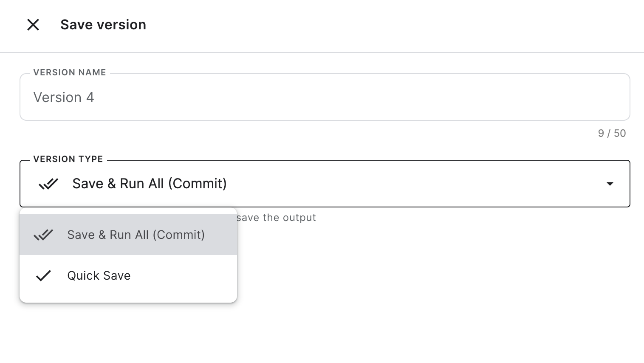
Task: Click the double-check icon in the highlighted menu option
Action: [43, 235]
